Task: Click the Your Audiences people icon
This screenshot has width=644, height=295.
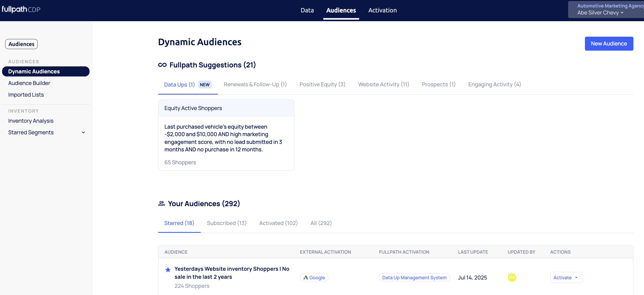Action: click(162, 204)
